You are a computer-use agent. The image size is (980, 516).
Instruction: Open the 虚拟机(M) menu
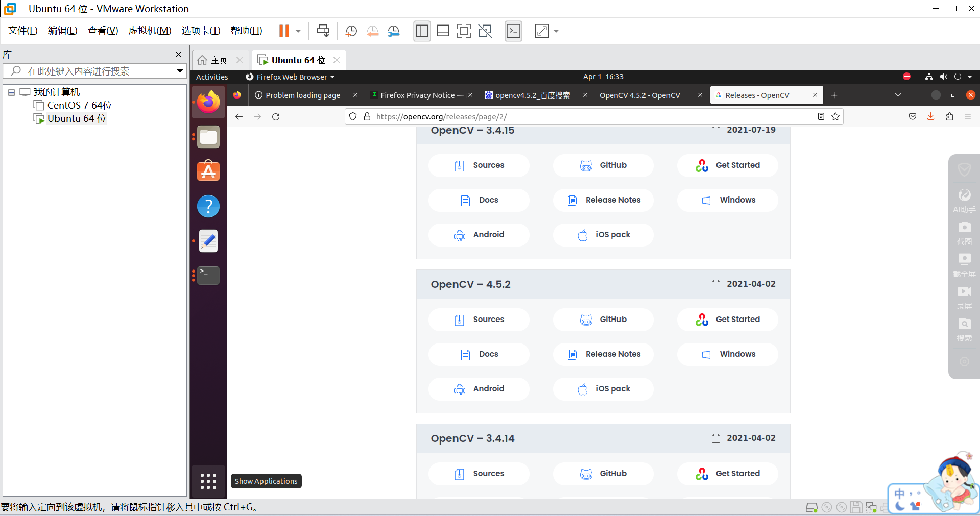pos(149,30)
